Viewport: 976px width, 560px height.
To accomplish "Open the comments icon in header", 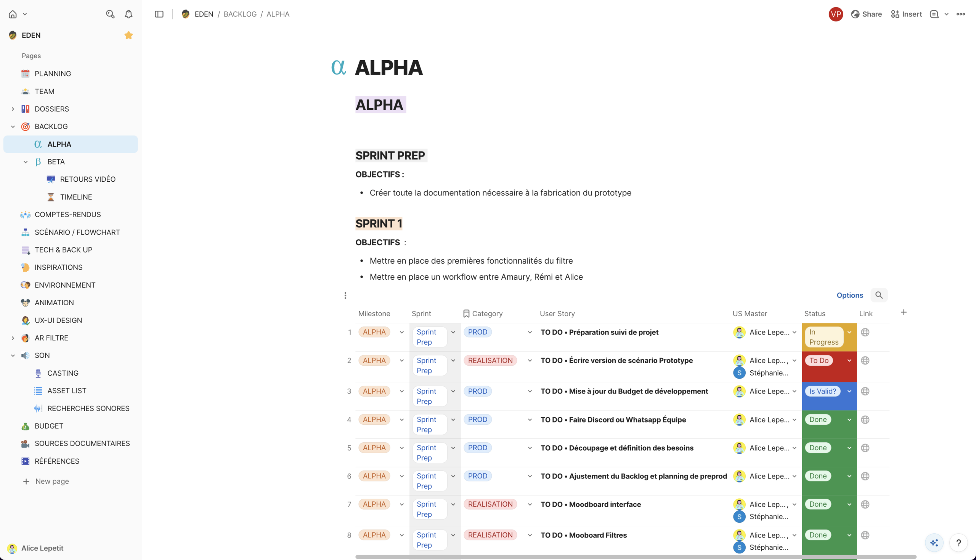I will 934,14.
